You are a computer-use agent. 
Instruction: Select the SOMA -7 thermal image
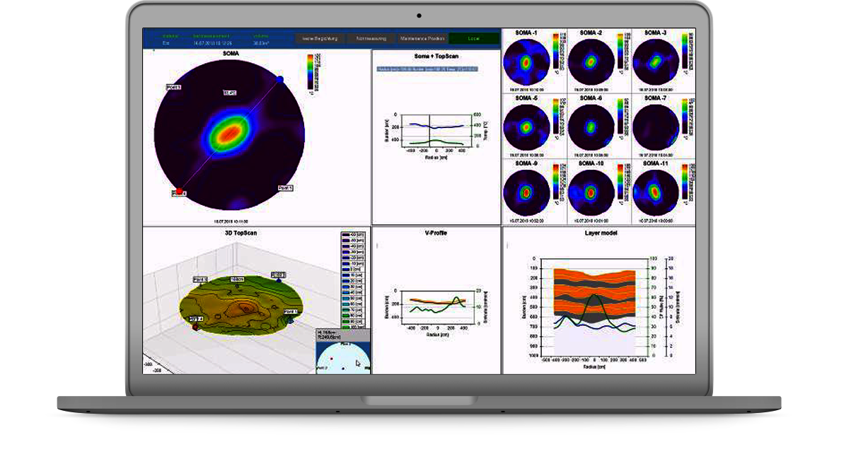[x=655, y=128]
